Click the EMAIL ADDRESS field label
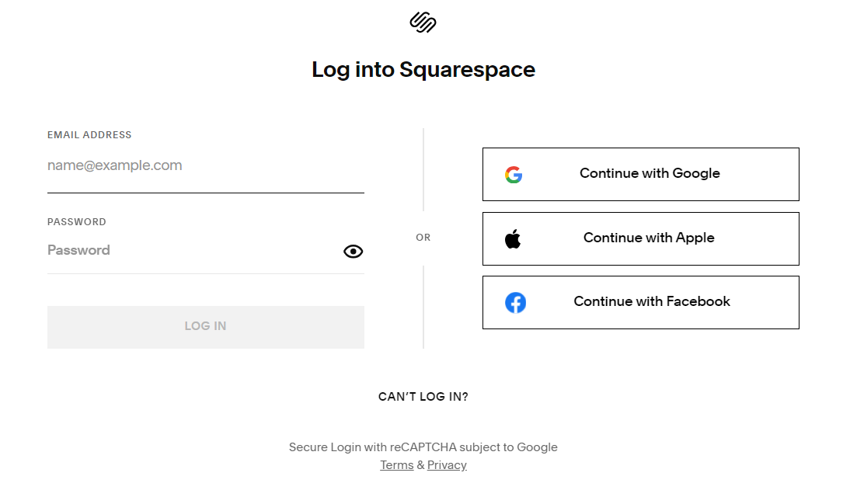Screen dimensions: 850x504 click(89, 135)
